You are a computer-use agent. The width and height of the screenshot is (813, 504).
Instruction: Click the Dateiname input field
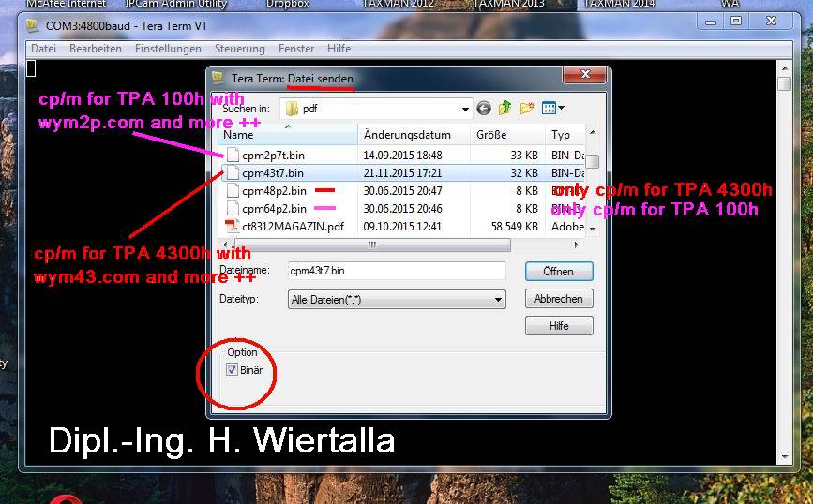(x=396, y=272)
